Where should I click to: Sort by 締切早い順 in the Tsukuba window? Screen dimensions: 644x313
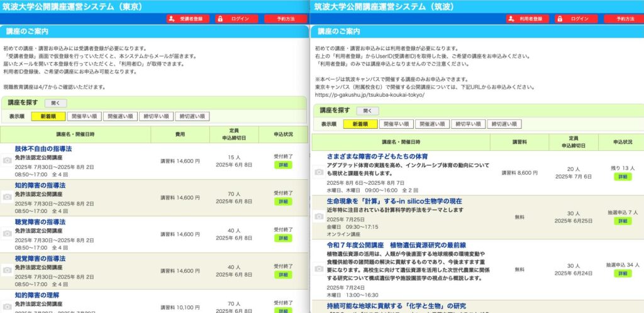[468, 124]
